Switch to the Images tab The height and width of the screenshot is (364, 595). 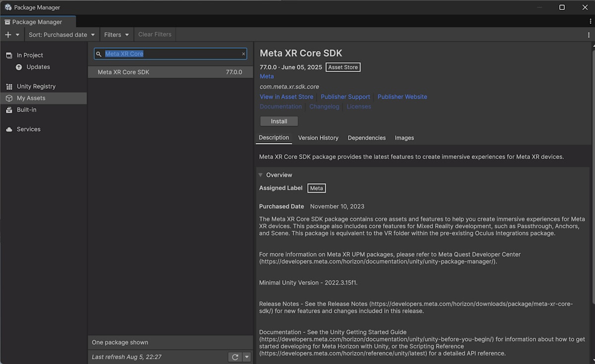pos(404,138)
